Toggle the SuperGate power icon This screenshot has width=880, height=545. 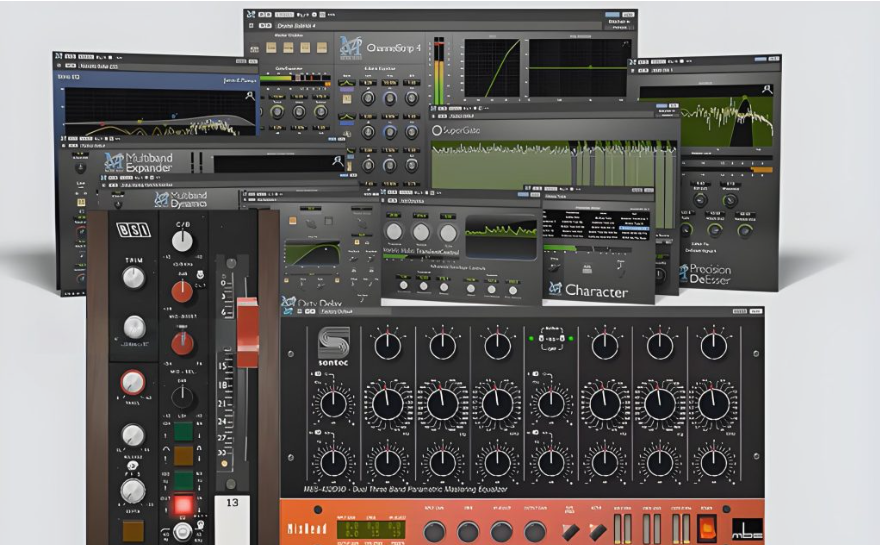click(436, 130)
